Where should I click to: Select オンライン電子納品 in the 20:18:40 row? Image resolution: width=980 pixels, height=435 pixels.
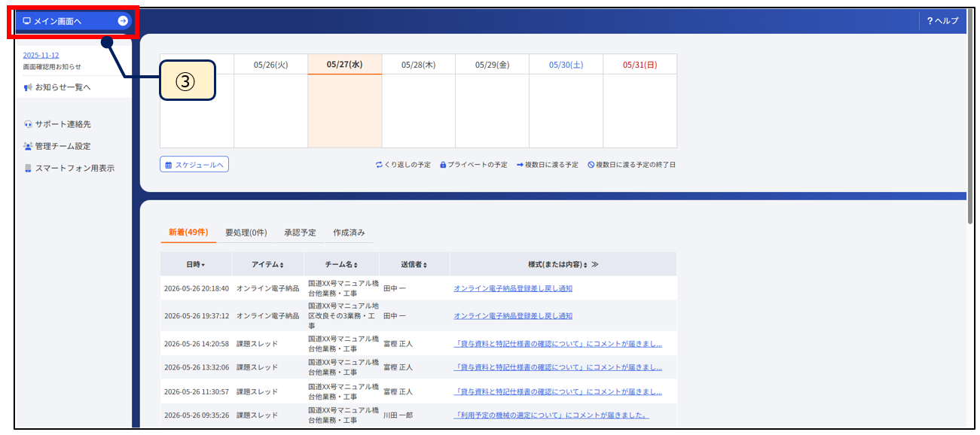click(x=267, y=288)
